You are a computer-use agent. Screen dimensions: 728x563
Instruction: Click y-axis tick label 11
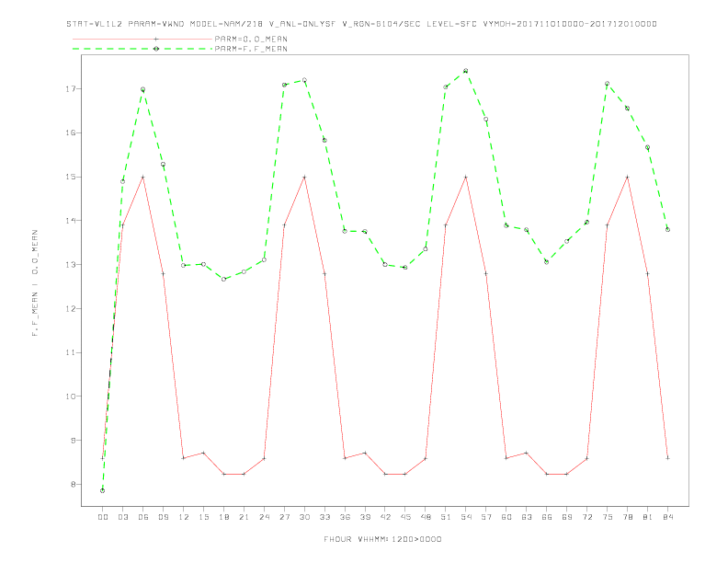coord(73,352)
